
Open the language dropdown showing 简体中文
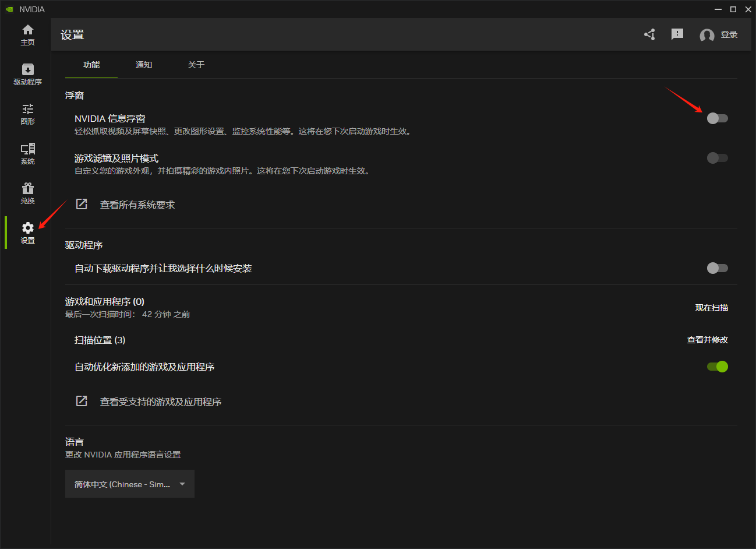129,484
